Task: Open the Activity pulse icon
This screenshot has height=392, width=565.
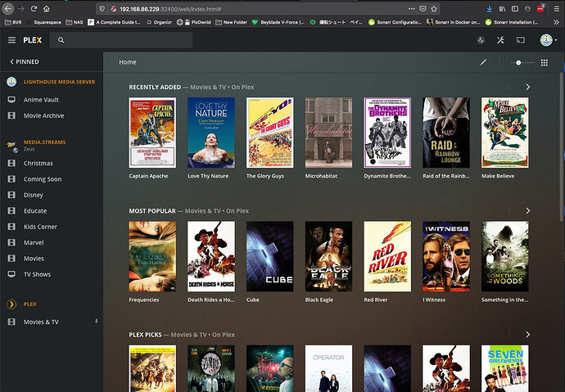Action: pos(481,40)
